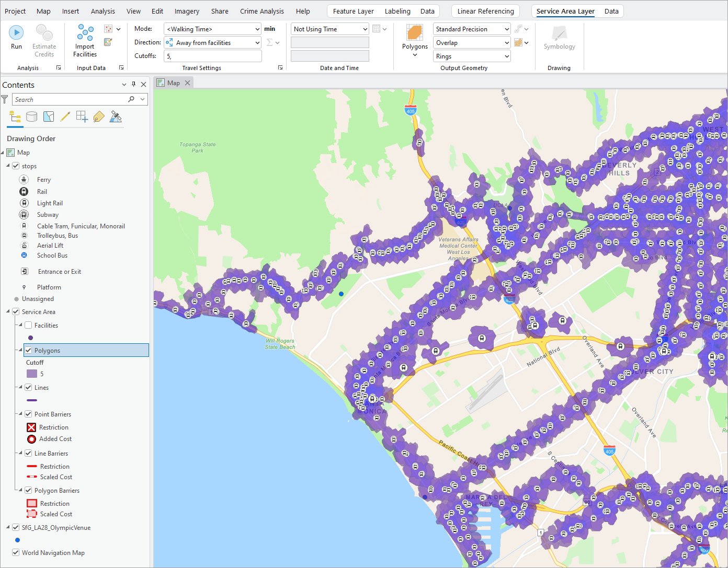728x568 pixels.
Task: Toggle the Polygons sublayer checkbox
Action: tap(28, 350)
